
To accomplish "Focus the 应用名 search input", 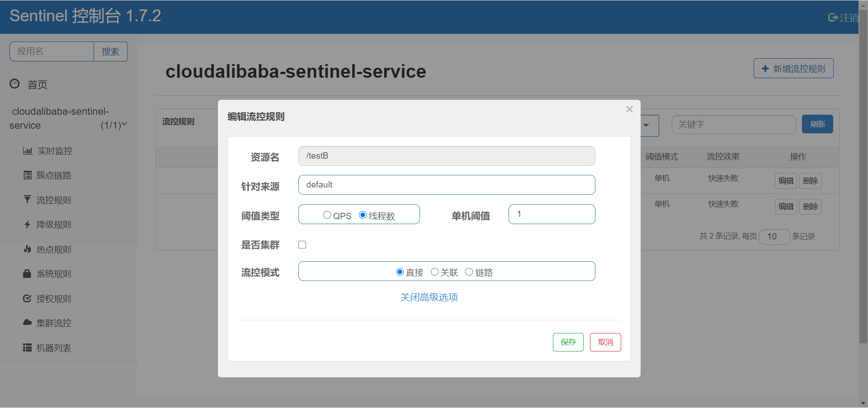I will click(x=52, y=52).
